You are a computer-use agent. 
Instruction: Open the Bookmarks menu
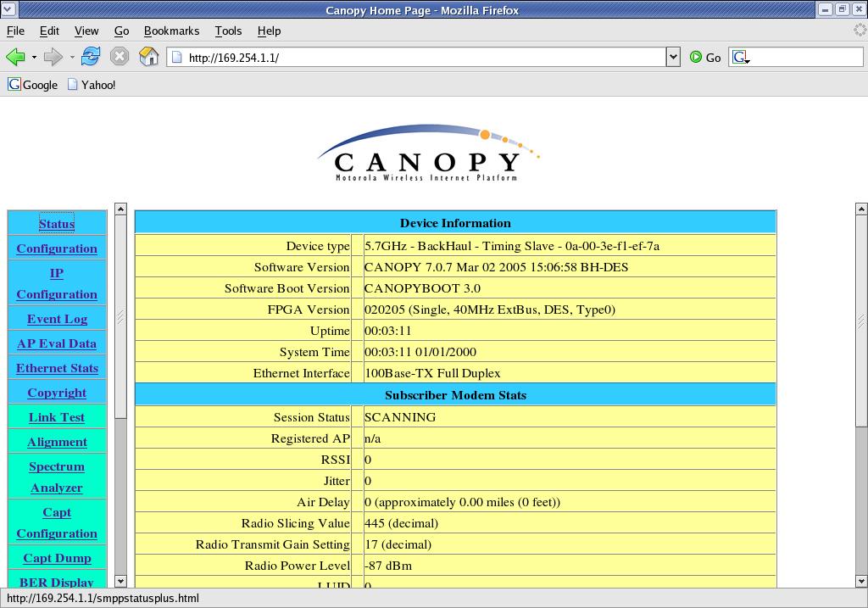point(171,31)
